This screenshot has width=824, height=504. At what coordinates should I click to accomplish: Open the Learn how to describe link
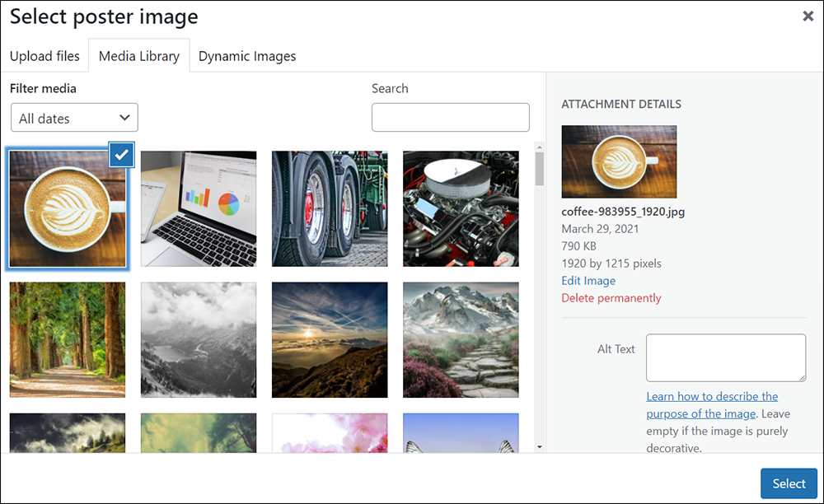pos(712,396)
